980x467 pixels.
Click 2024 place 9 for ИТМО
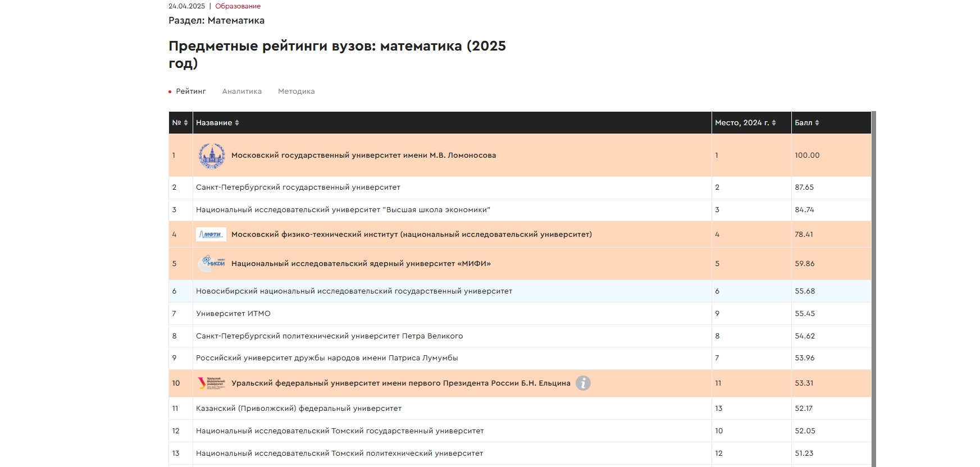coord(751,314)
